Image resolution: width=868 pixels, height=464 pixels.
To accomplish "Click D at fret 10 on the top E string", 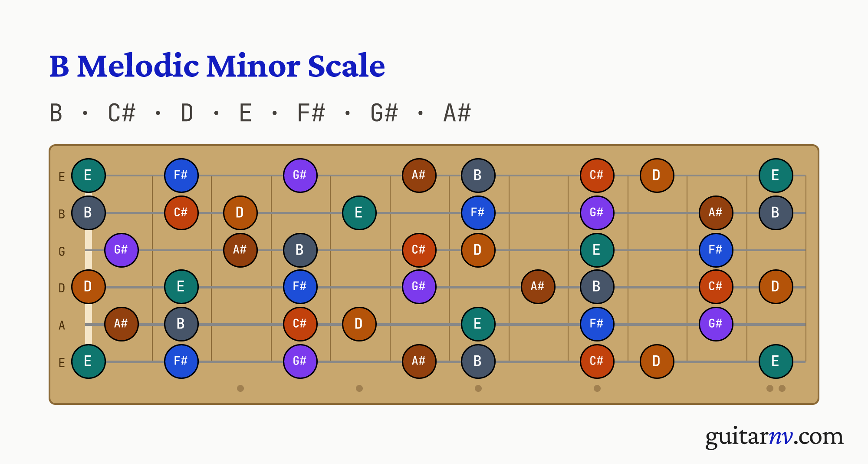I will tap(657, 176).
